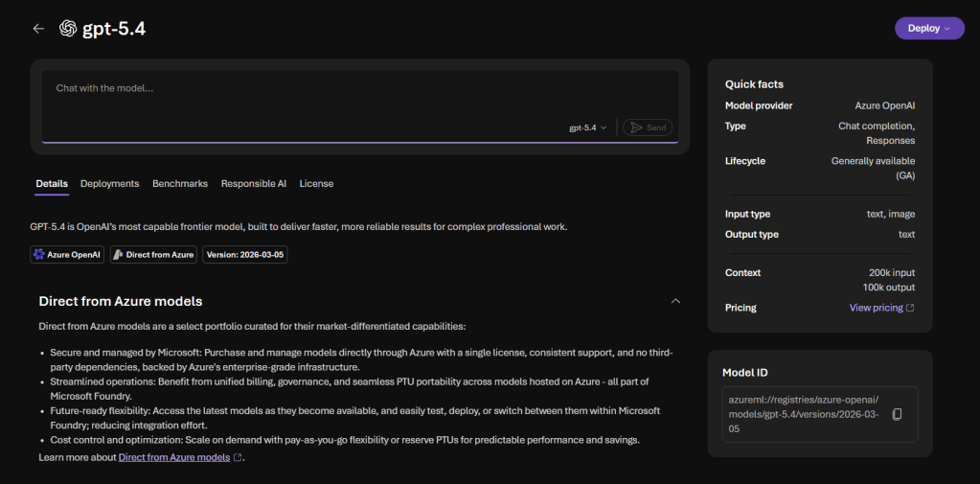980x484 pixels.
Task: Select the Responsible AI tab
Action: click(253, 183)
